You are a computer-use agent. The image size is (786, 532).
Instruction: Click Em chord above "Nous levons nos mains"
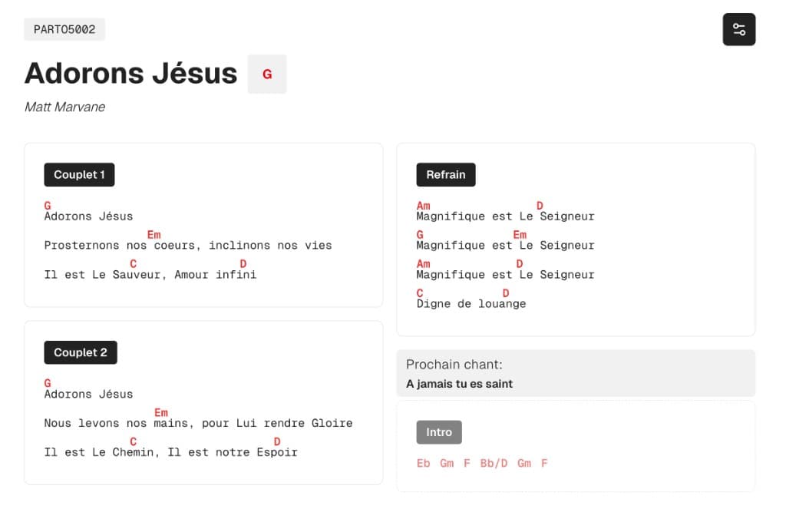click(161, 413)
